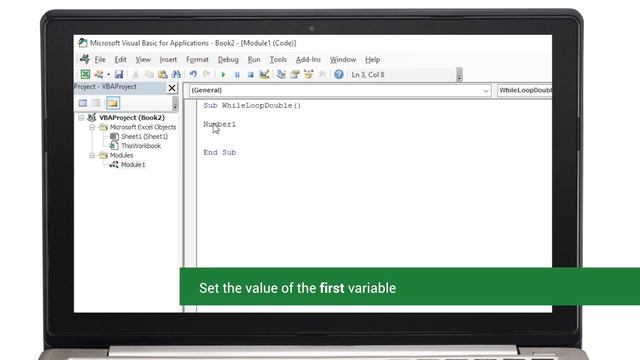Open the Format menu
This screenshot has width=640, height=360.
pos(197,60)
